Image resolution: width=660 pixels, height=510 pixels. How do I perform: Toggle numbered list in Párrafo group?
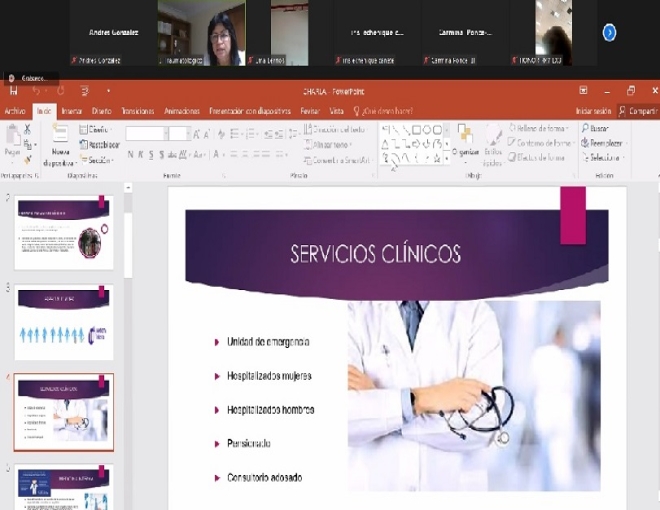[x=251, y=134]
